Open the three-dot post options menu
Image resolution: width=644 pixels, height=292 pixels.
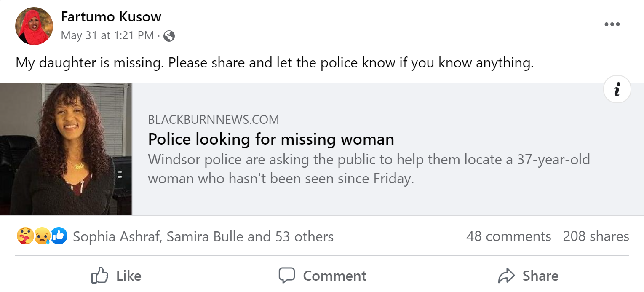click(x=612, y=24)
